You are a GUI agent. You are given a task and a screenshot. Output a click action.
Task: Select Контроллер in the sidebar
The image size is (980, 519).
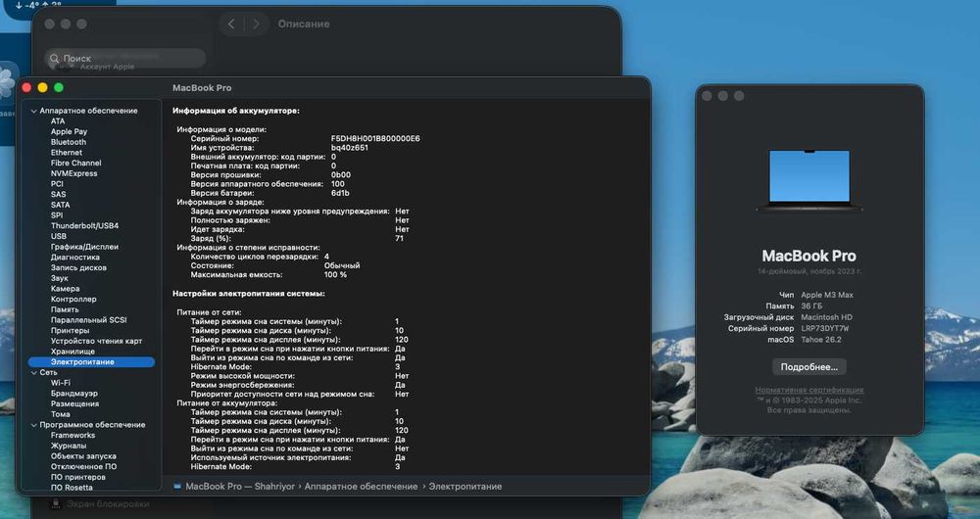click(73, 299)
